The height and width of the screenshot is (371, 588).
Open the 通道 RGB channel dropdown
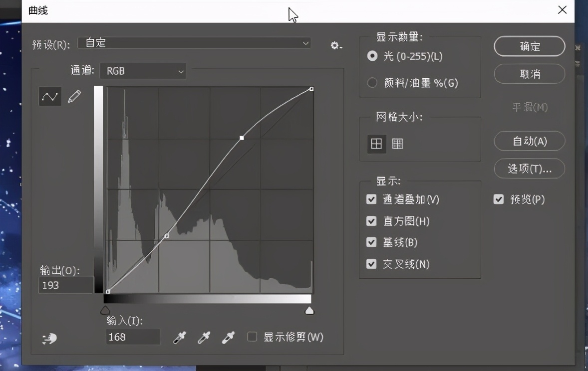(x=143, y=71)
